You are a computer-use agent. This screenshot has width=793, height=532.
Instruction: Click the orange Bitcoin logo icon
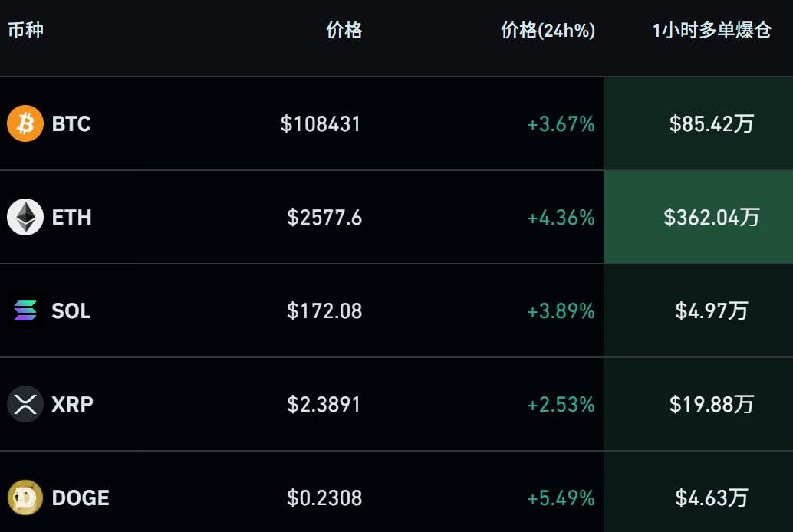point(25,124)
